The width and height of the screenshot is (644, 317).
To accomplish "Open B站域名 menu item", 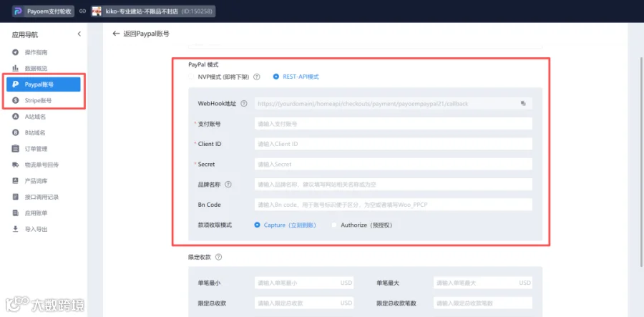I will (35, 132).
